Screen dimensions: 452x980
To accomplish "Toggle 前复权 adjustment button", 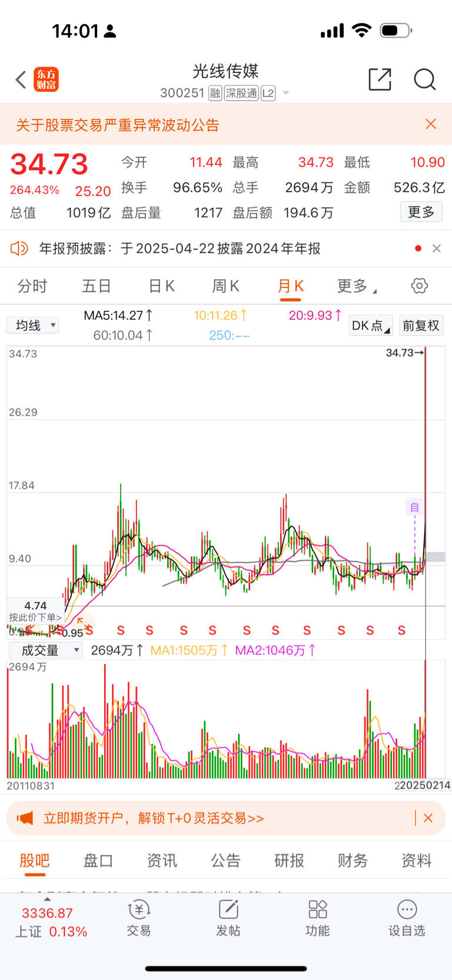I will coord(421,325).
